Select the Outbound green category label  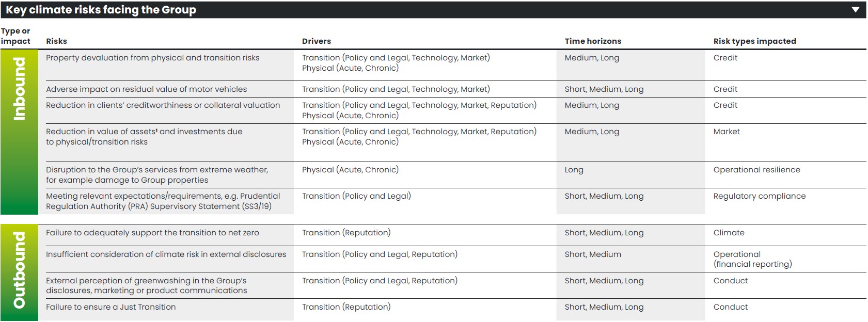coord(19,269)
